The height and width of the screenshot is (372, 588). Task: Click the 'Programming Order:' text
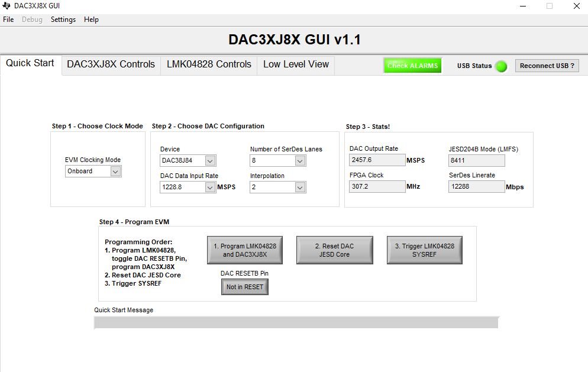click(138, 242)
